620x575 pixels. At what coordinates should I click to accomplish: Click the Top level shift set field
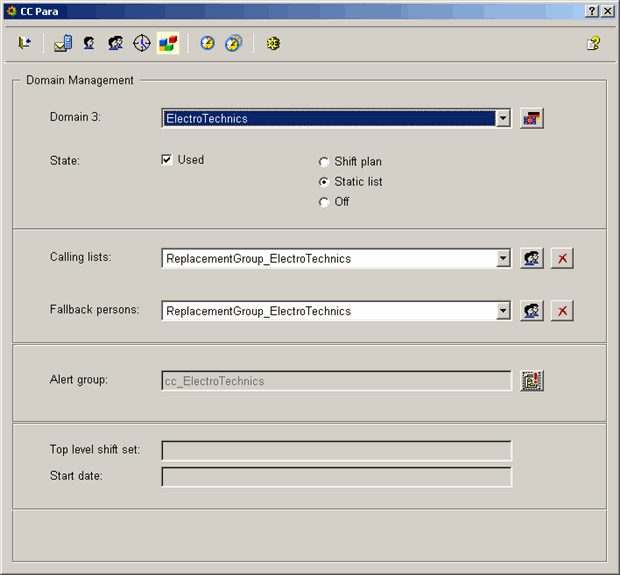(336, 450)
